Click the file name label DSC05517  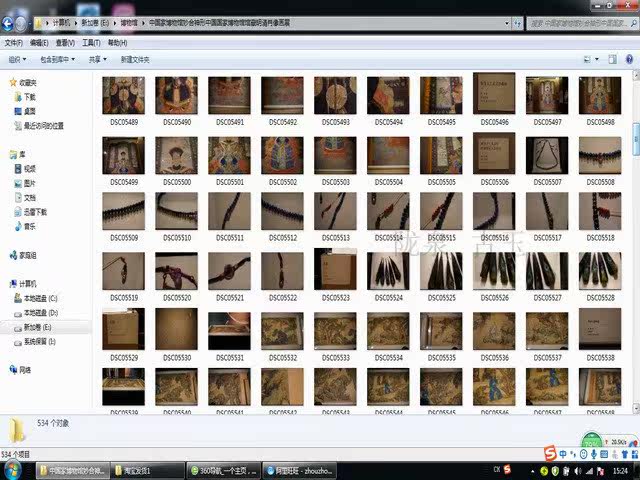click(x=547, y=238)
